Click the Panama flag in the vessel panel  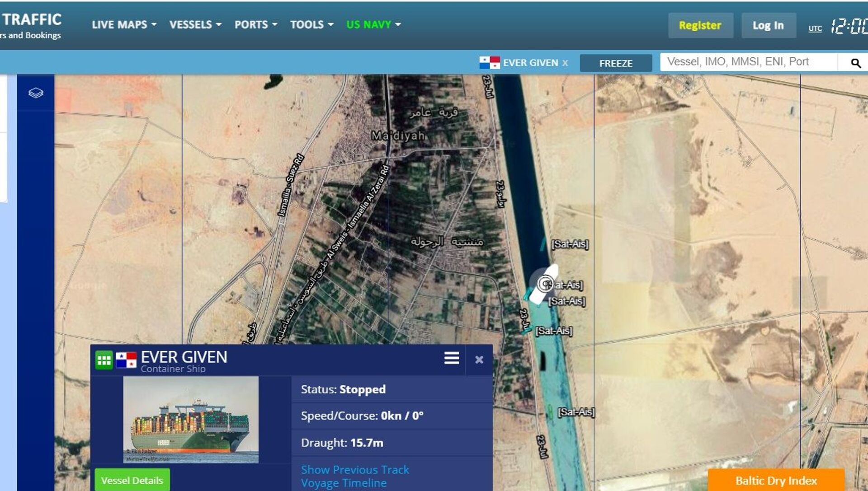(x=126, y=360)
